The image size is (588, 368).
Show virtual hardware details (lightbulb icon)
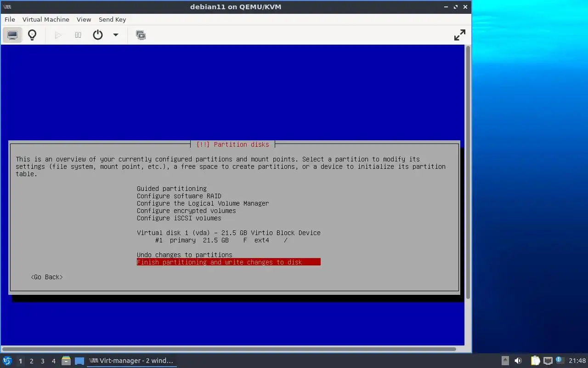click(x=32, y=35)
